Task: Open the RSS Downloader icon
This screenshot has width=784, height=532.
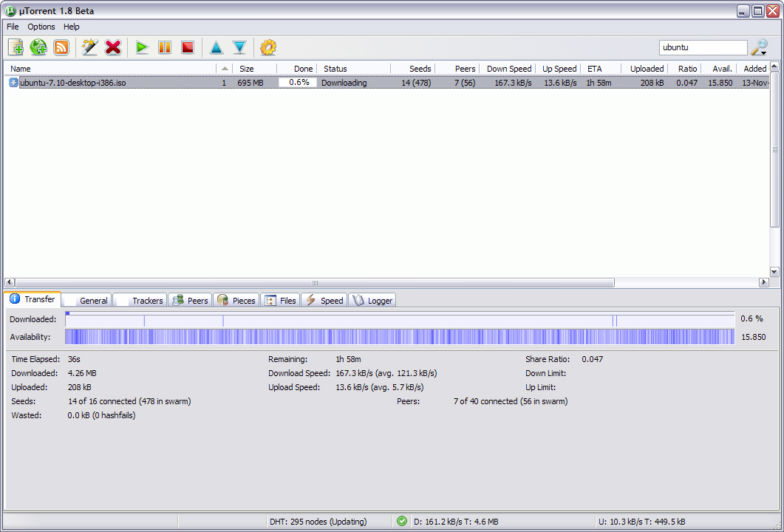Action: 61,47
